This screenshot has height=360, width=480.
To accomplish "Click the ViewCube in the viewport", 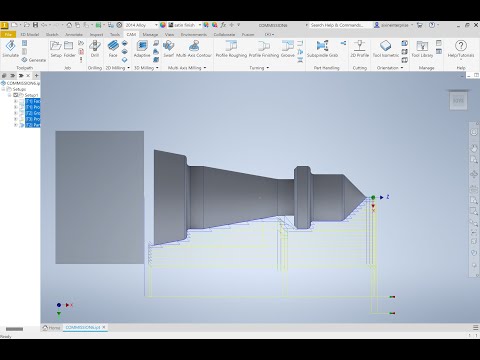I will (x=458, y=100).
